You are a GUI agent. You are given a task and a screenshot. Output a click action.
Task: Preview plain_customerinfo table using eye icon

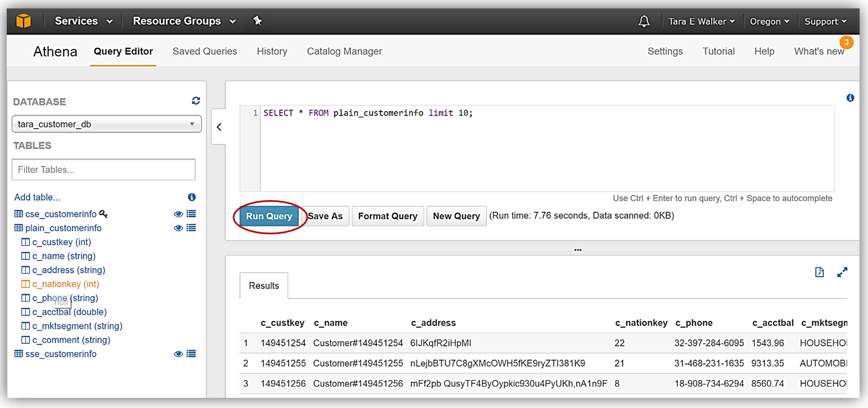[178, 228]
